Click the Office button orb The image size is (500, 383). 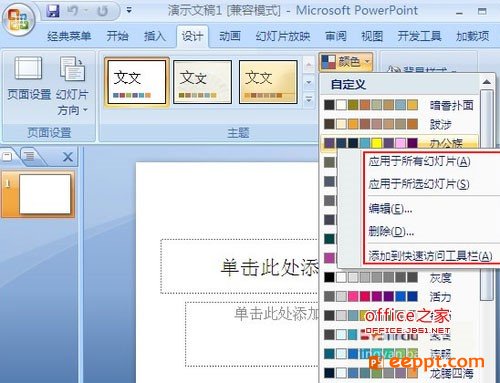coord(18,20)
